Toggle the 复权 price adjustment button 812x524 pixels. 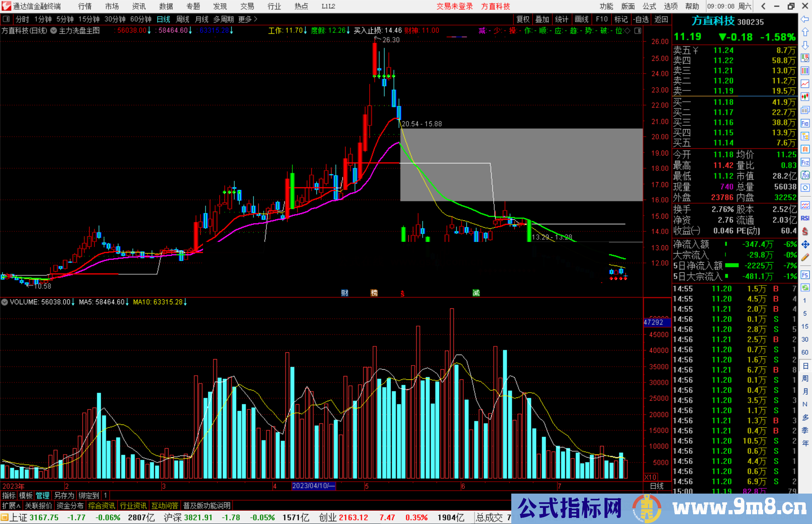click(x=523, y=19)
